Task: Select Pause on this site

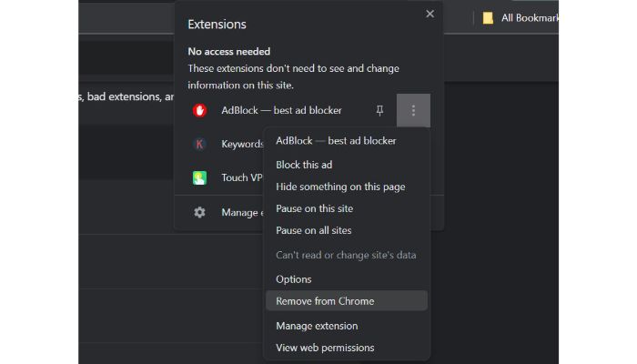Action: pos(315,208)
